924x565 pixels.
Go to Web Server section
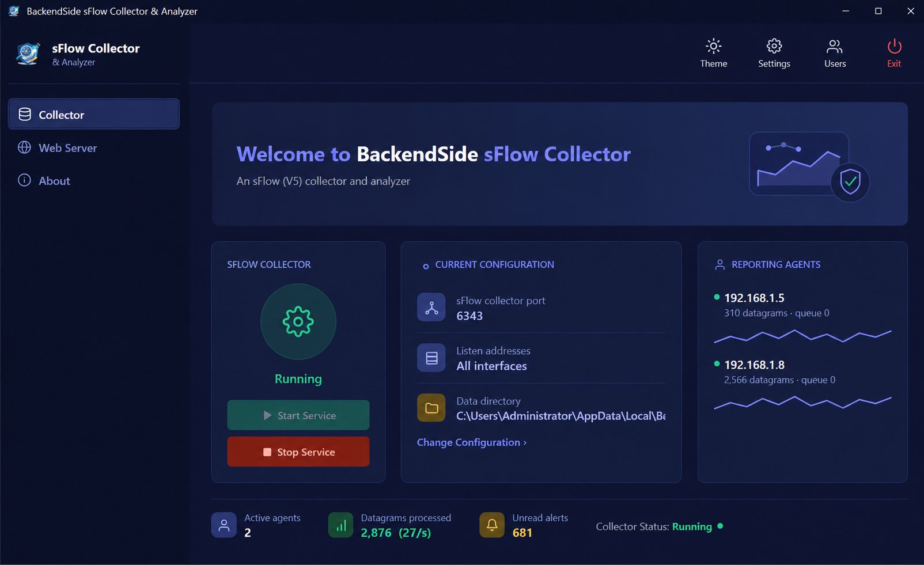(94, 147)
